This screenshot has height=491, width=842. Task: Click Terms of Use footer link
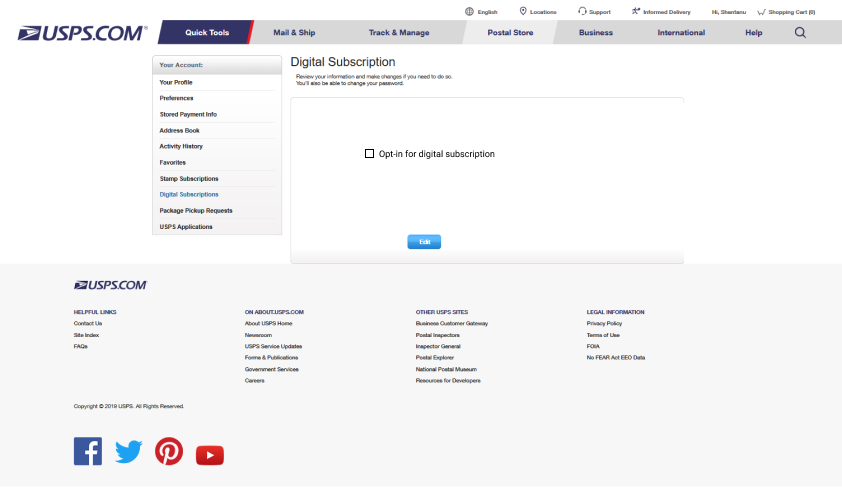603,335
